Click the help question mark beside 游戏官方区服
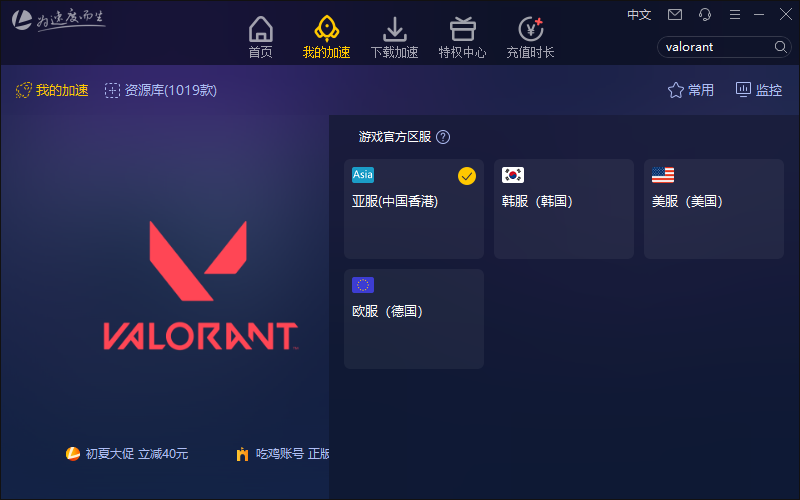The height and width of the screenshot is (500, 800). [443, 137]
